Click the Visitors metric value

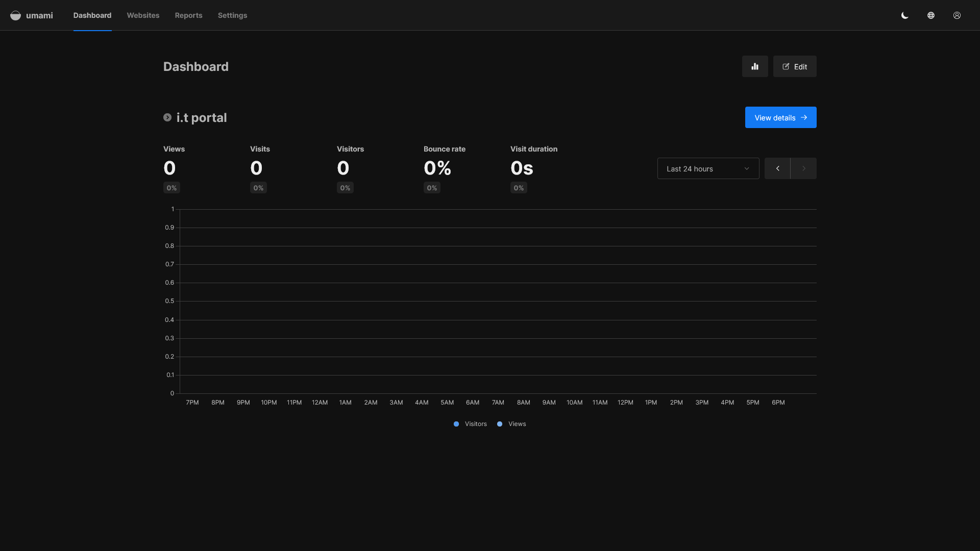(x=343, y=168)
